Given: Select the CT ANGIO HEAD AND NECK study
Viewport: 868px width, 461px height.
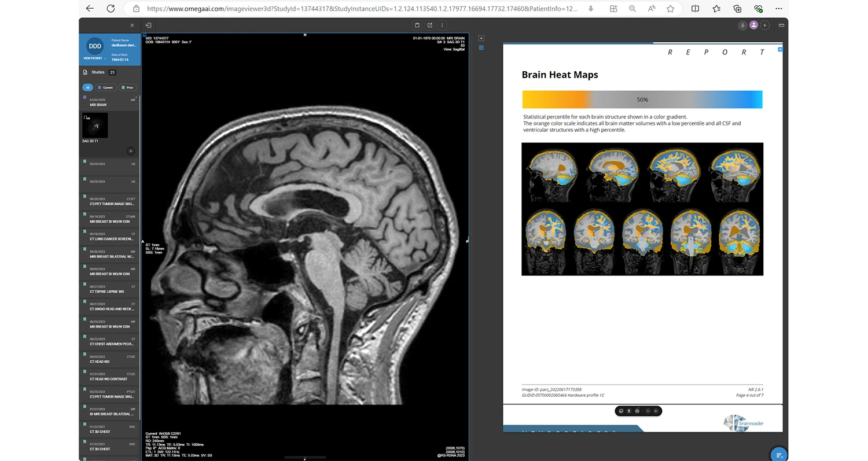Looking at the screenshot, I should 110,307.
